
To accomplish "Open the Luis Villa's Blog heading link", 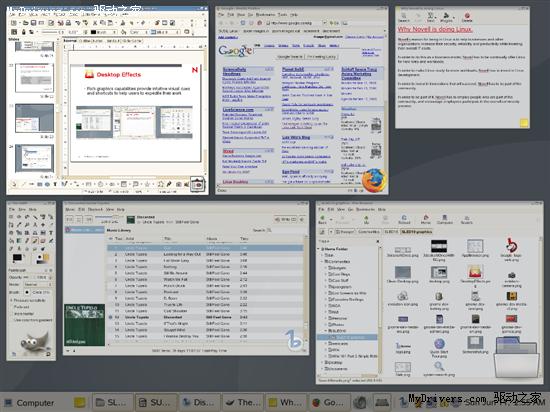I will tap(296, 137).
